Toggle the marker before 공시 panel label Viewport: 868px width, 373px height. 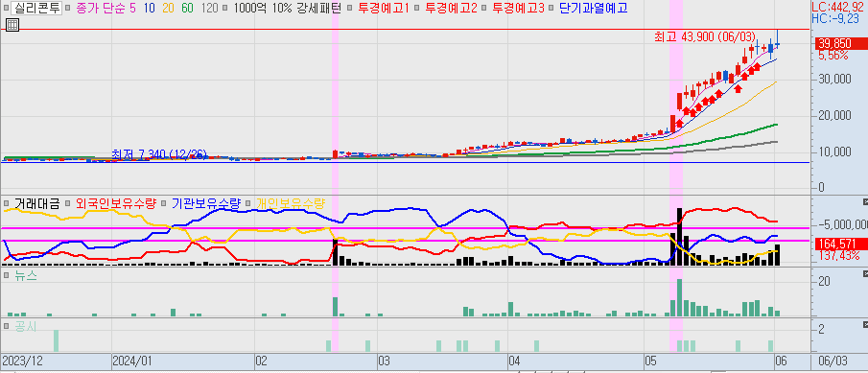(x=6, y=326)
